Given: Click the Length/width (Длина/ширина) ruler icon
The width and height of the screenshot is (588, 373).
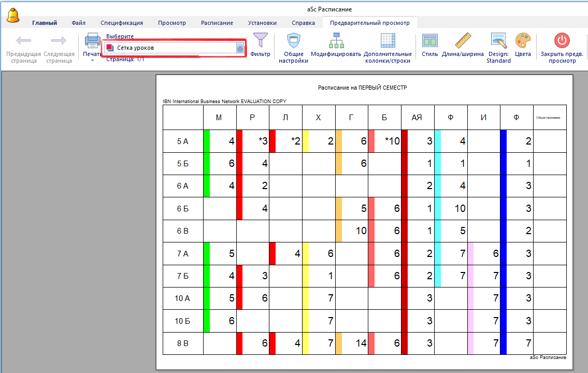Looking at the screenshot, I should click(x=463, y=41).
